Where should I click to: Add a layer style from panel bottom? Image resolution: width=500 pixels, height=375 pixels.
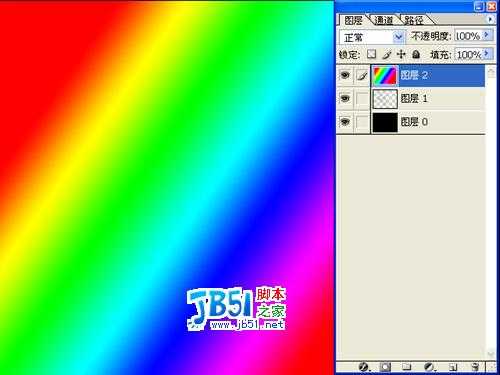point(364,367)
